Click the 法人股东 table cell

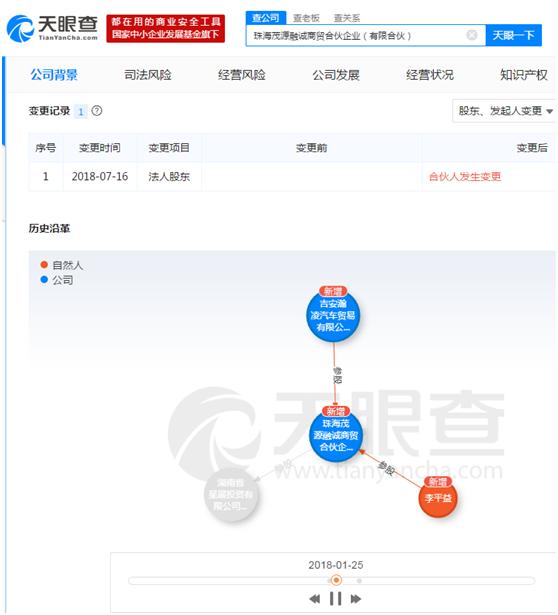click(x=169, y=176)
